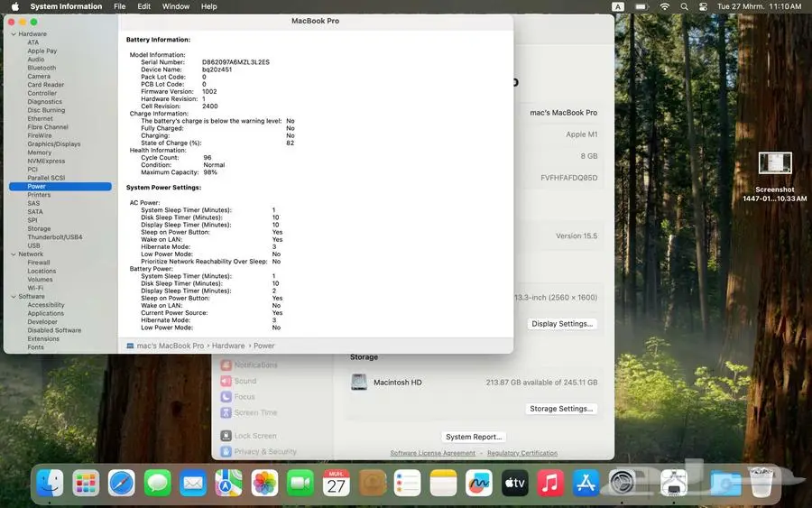Open Finder from the Dock
Viewport: 812px width, 508px height.
coord(51,483)
